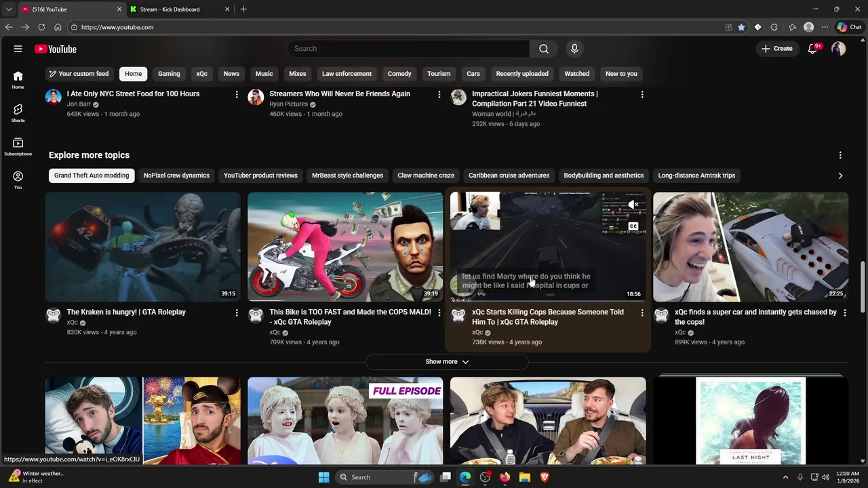Viewport: 868px width, 488px height.
Task: Go to Home in the sidebar
Action: click(18, 80)
